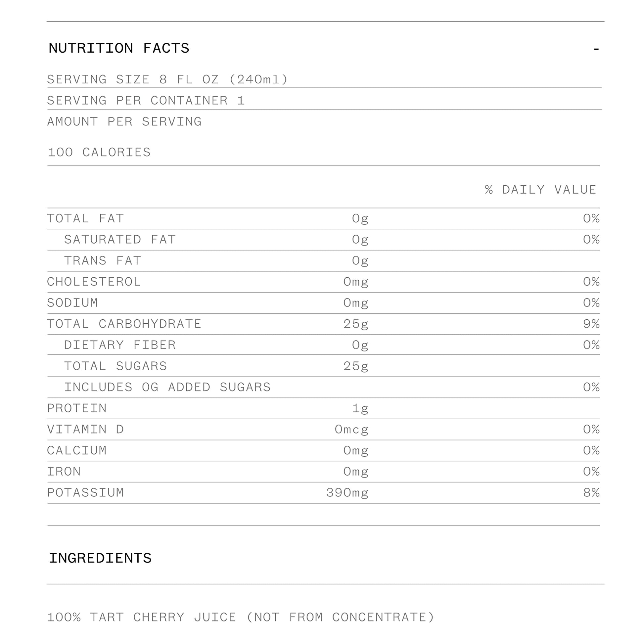Screen dimensions: 644x644
Task: Click the Potassium 390mg value
Action: point(347,492)
